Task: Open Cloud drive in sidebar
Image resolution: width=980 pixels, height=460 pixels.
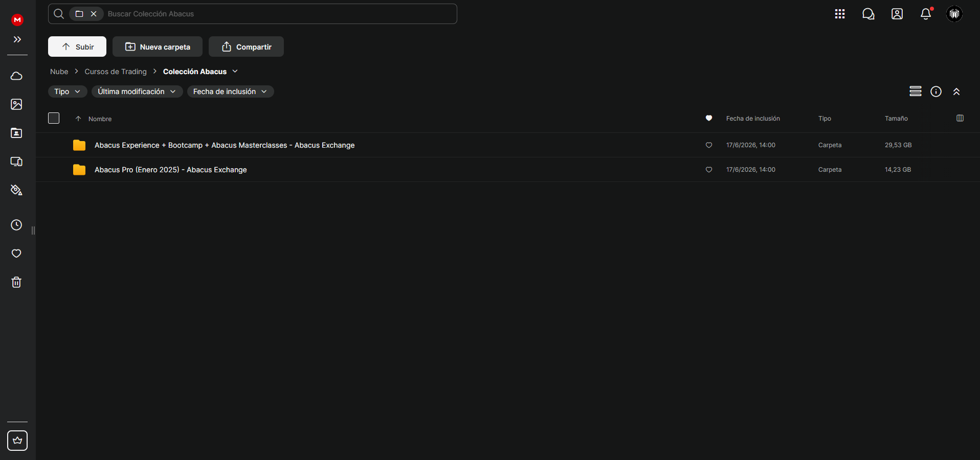Action: click(x=16, y=76)
